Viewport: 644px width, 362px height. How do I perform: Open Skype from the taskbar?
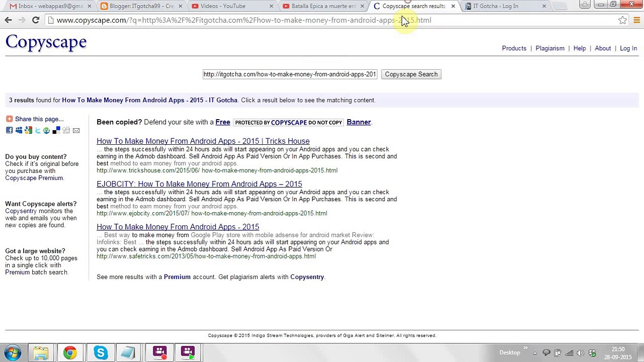point(100,352)
